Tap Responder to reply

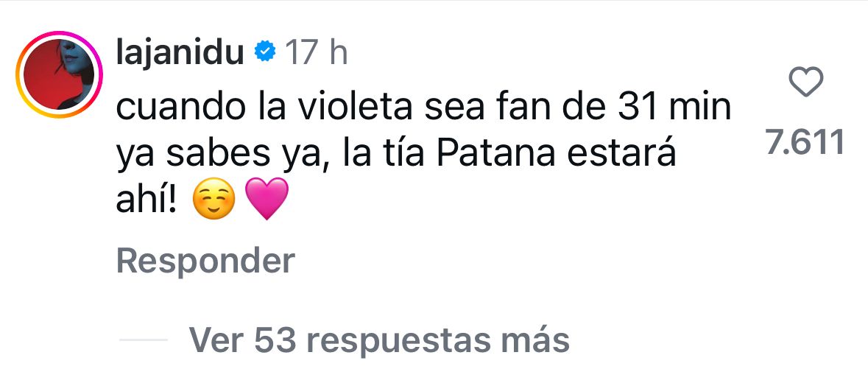click(x=205, y=261)
